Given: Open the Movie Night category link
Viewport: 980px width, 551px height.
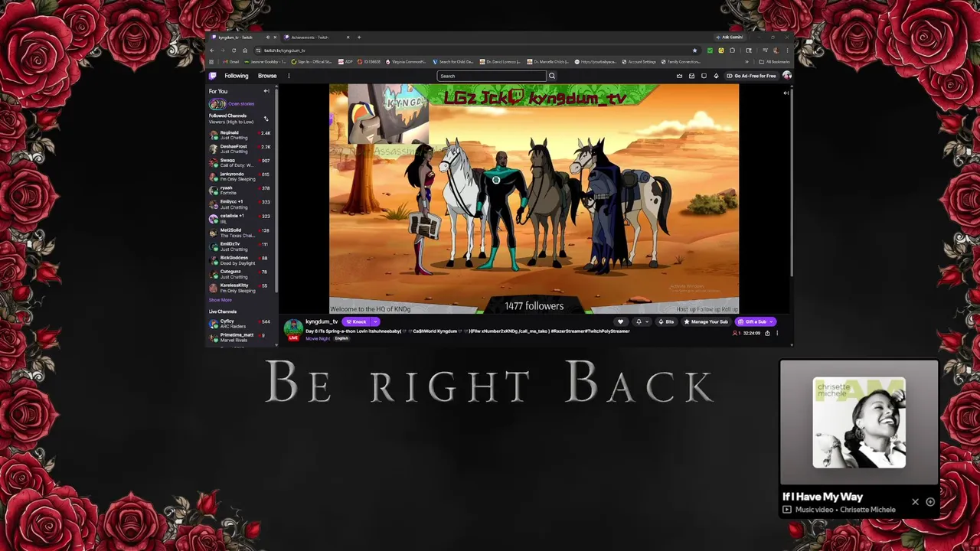Looking at the screenshot, I should pos(318,338).
